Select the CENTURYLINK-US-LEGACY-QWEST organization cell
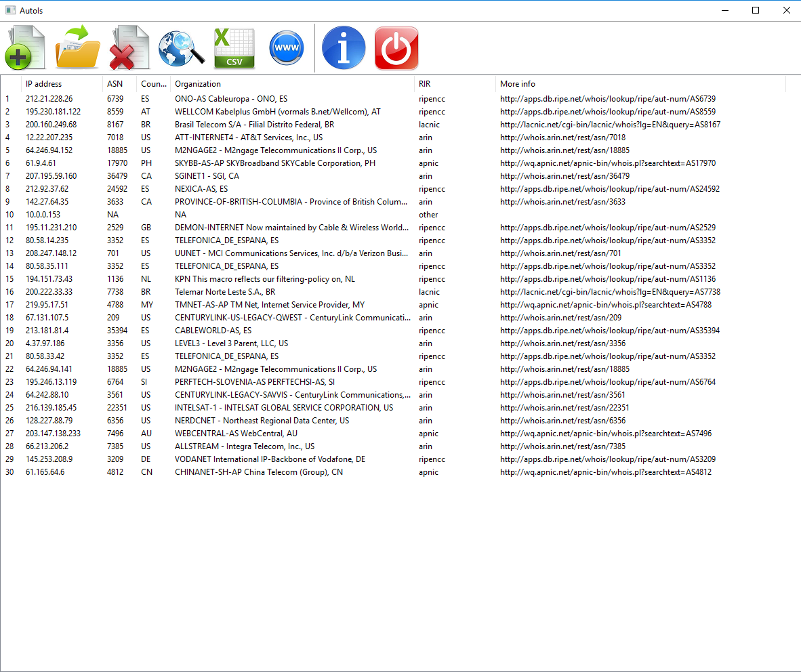The height and width of the screenshot is (672, 801). (x=293, y=318)
